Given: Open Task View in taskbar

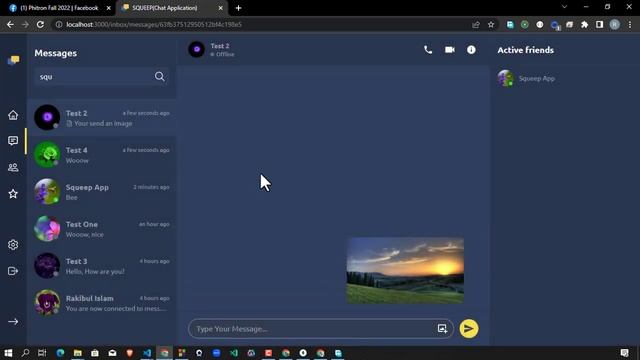Looking at the screenshot, I should [42, 353].
